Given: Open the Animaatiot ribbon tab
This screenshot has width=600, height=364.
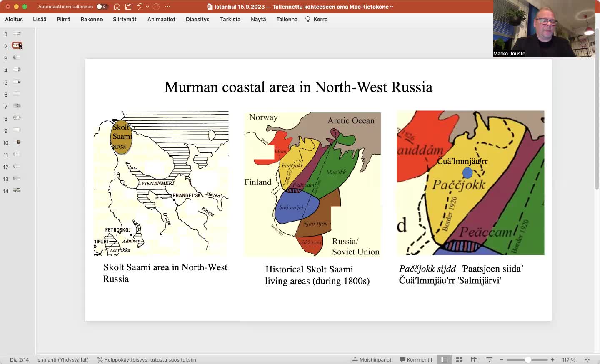Looking at the screenshot, I should tap(161, 19).
